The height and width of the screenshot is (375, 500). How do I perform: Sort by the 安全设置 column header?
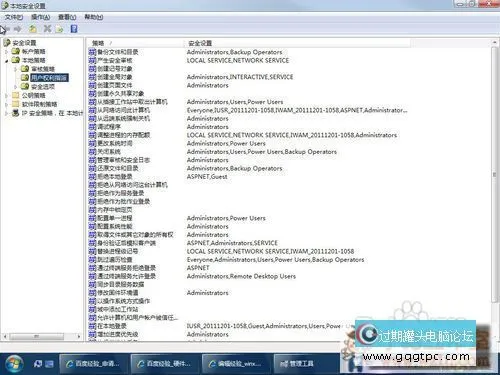(x=297, y=43)
